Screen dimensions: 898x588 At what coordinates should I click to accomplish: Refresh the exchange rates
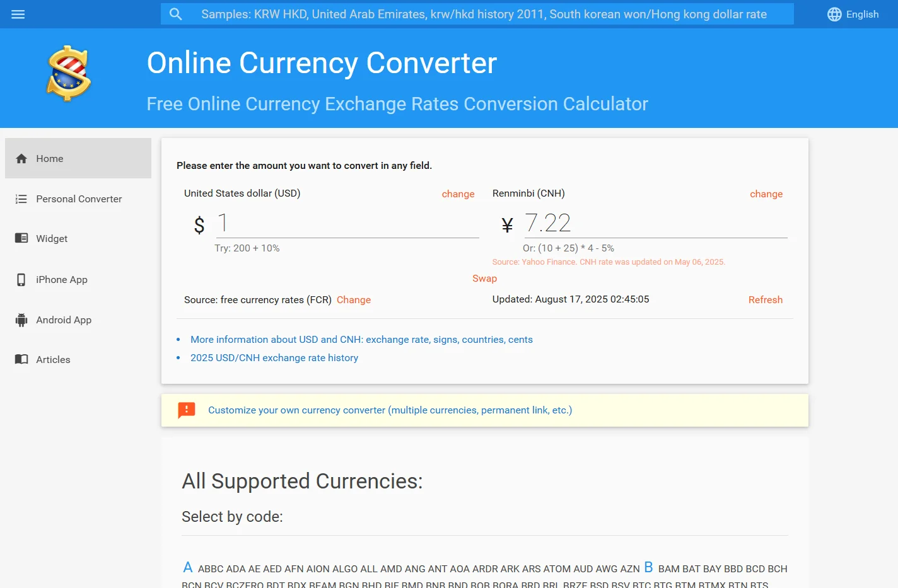(766, 300)
